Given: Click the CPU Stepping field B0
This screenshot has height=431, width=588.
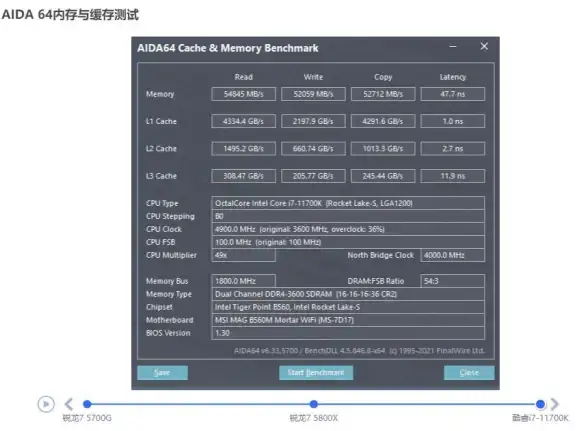Looking at the screenshot, I should point(348,216).
